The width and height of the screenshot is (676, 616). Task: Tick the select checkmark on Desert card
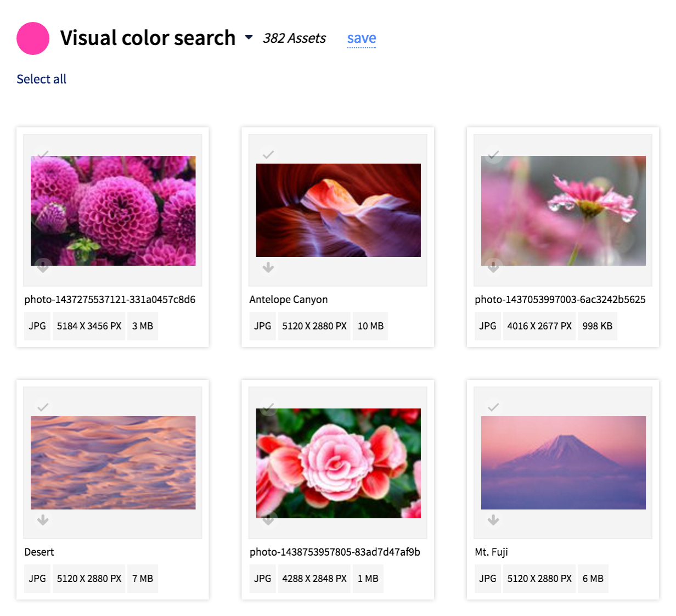43,407
